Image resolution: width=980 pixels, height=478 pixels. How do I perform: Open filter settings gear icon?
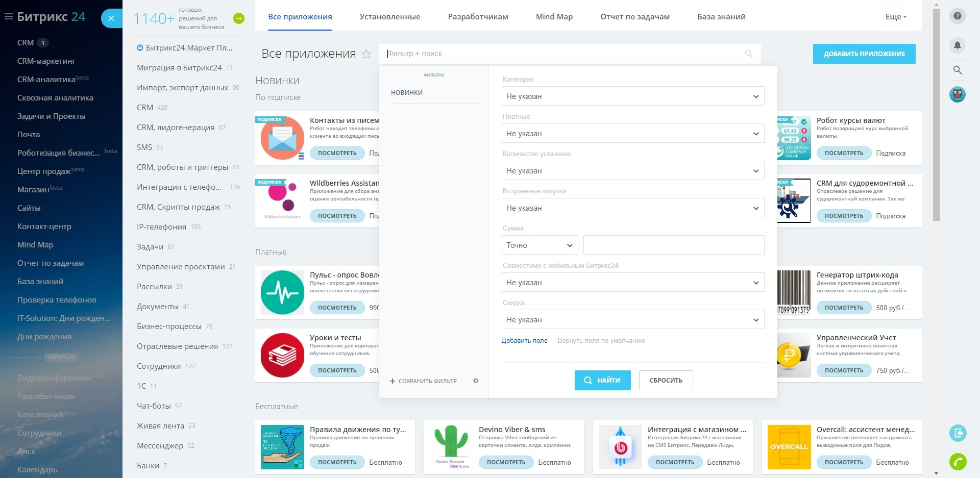[476, 381]
